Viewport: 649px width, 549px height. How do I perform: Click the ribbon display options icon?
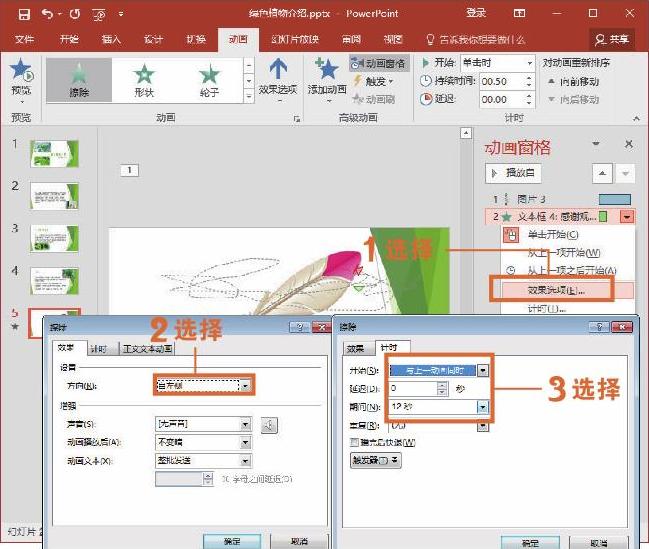519,13
